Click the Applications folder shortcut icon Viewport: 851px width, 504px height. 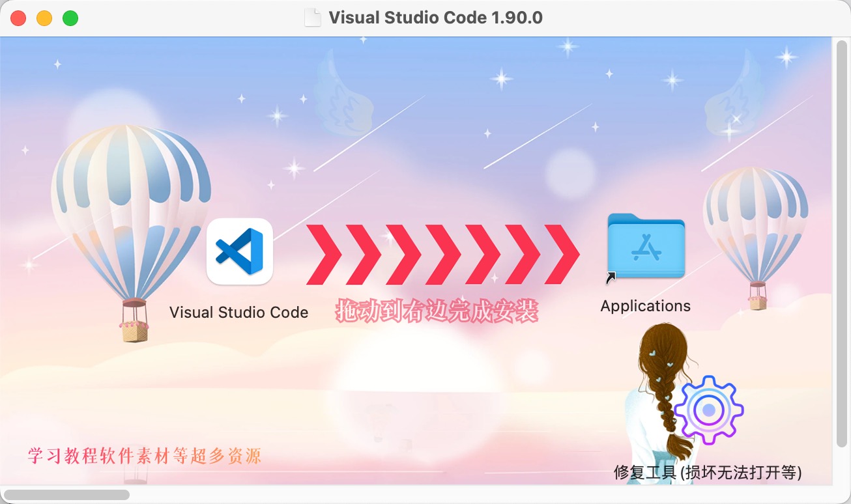pos(646,246)
